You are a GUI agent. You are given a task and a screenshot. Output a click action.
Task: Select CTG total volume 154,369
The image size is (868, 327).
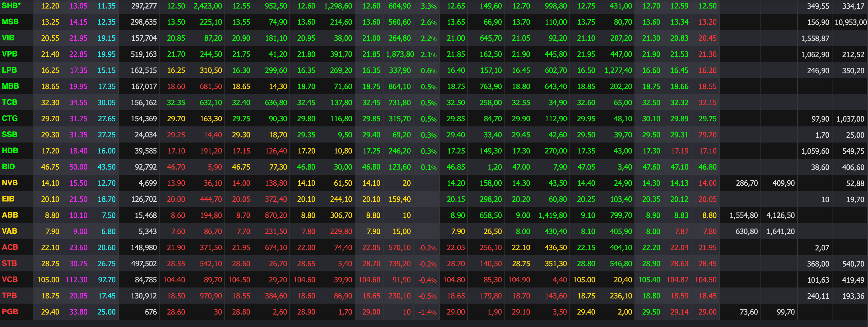pos(144,119)
